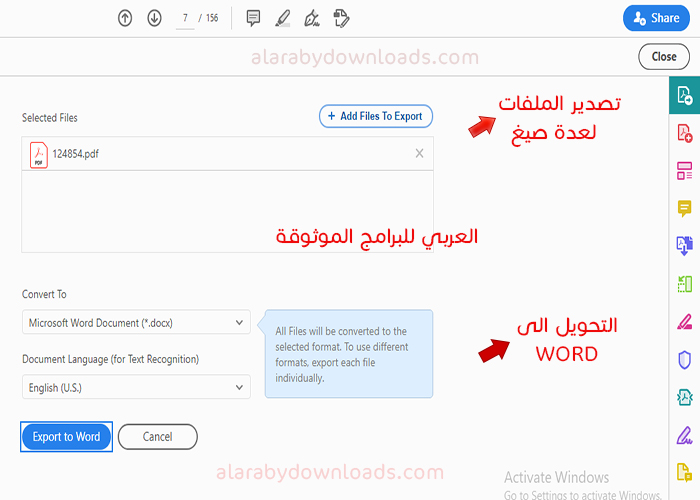
Task: Open Organize Pages sidebar tool
Action: (x=684, y=171)
